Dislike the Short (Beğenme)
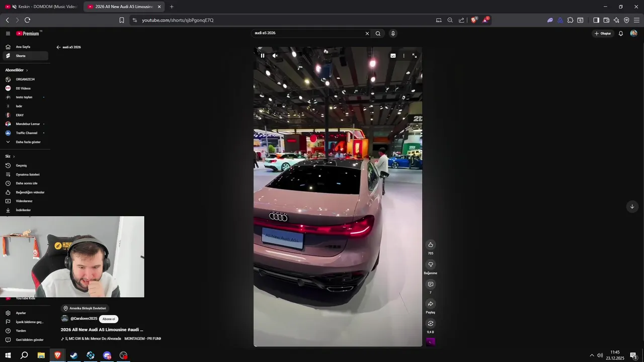This screenshot has width=644, height=362. [x=430, y=264]
